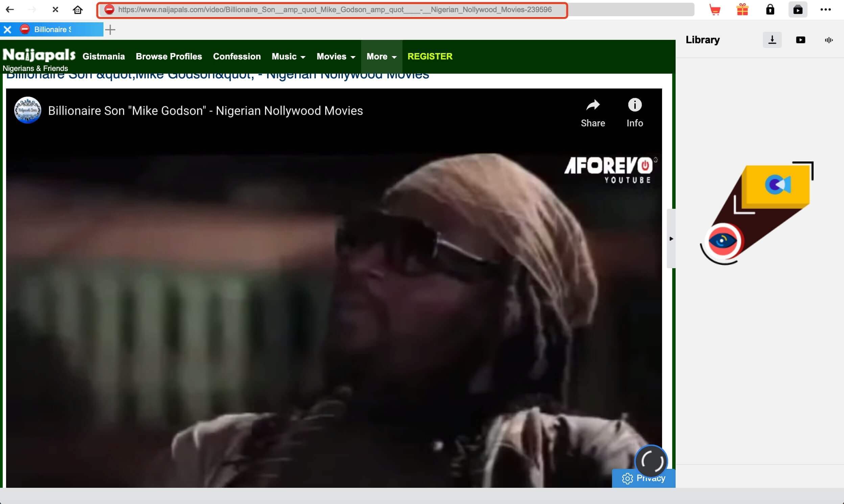844x504 pixels.
Task: Click the gift box icon
Action: click(x=742, y=9)
